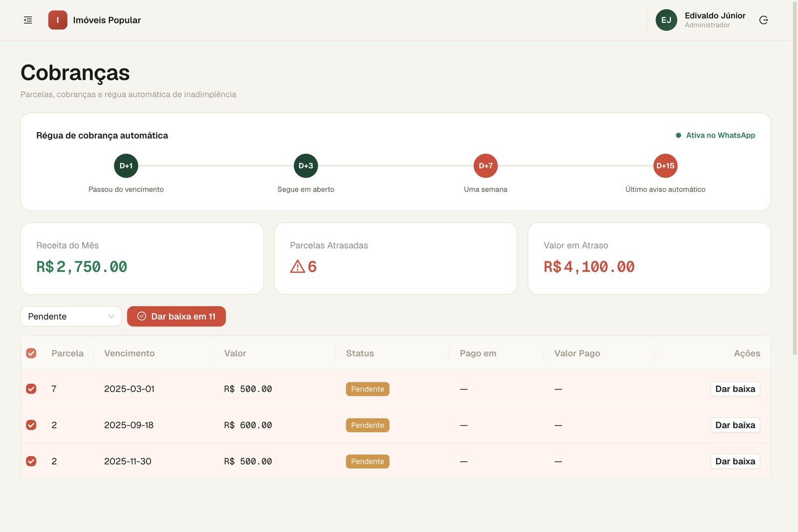The width and height of the screenshot is (798, 532).
Task: Click the Uma semana label
Action: click(x=486, y=189)
